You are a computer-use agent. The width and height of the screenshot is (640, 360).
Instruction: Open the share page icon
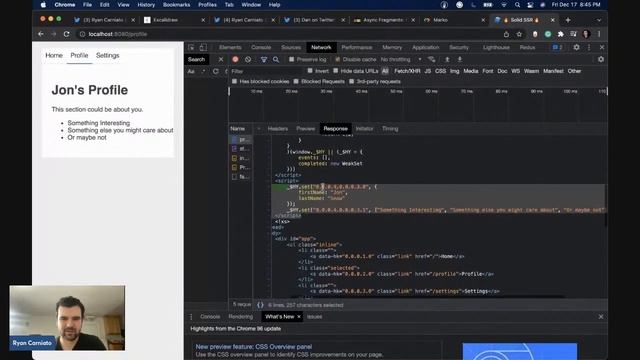pyautogui.click(x=506, y=34)
